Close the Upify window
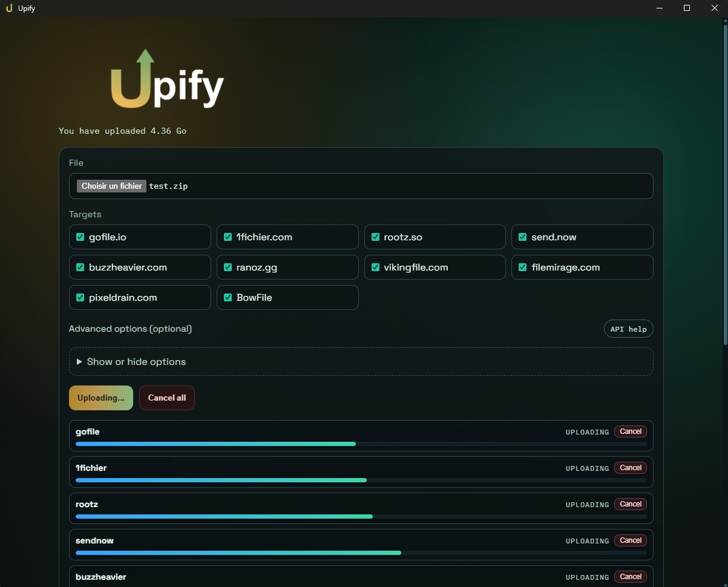 click(714, 8)
